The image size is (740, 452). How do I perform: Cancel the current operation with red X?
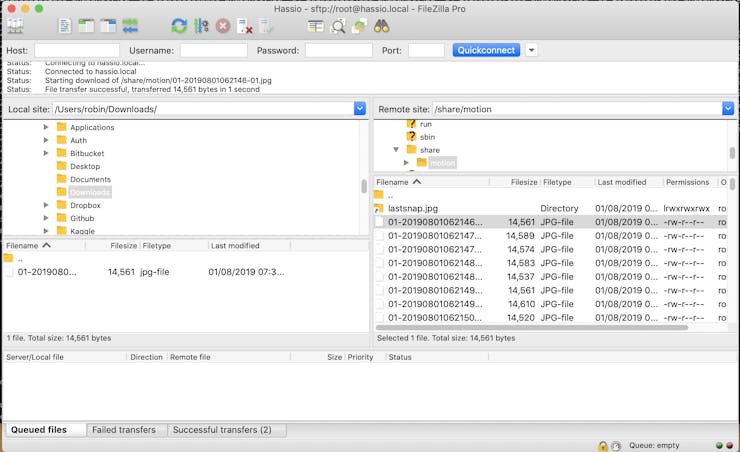223,26
